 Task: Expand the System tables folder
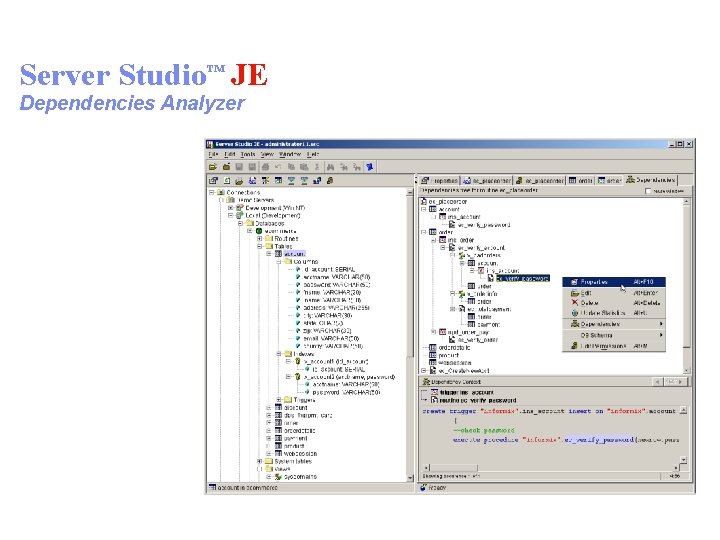tap(259, 461)
